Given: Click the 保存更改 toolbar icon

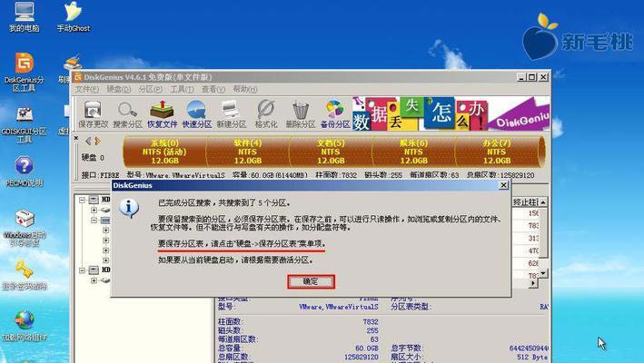Looking at the screenshot, I should [x=93, y=114].
